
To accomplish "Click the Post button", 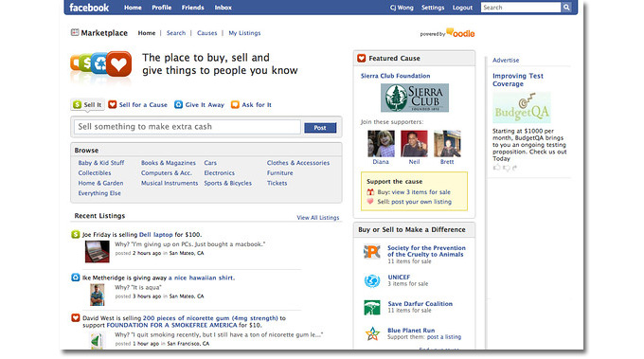I will point(320,128).
